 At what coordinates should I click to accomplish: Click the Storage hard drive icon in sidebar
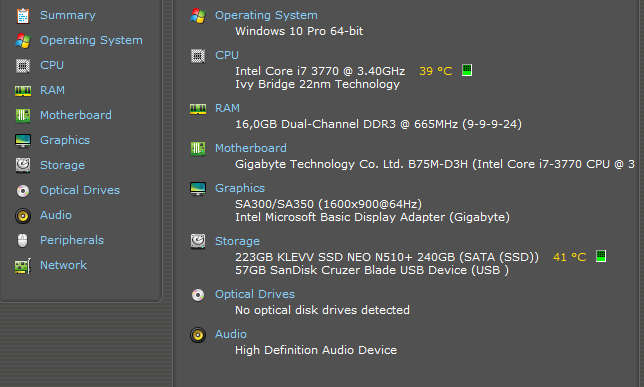click(x=23, y=165)
